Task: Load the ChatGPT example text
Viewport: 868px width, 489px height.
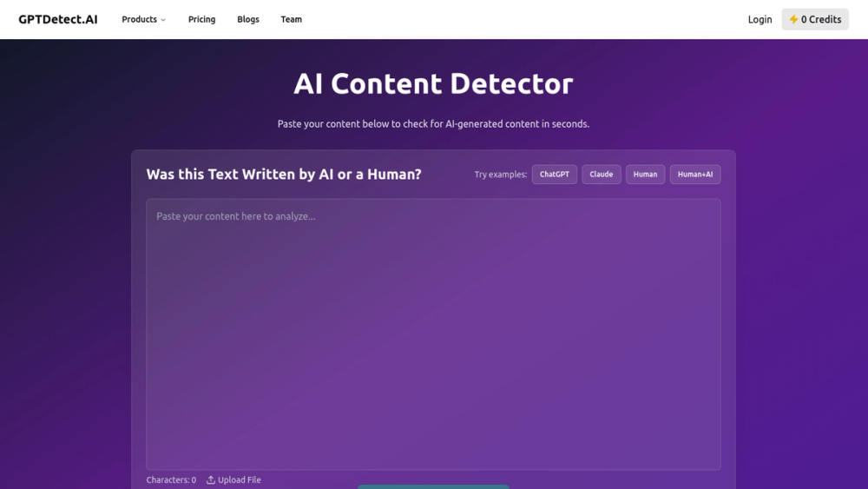Action: click(554, 174)
